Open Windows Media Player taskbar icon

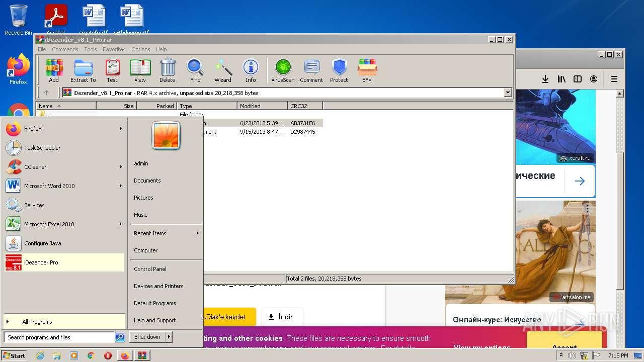[74, 355]
